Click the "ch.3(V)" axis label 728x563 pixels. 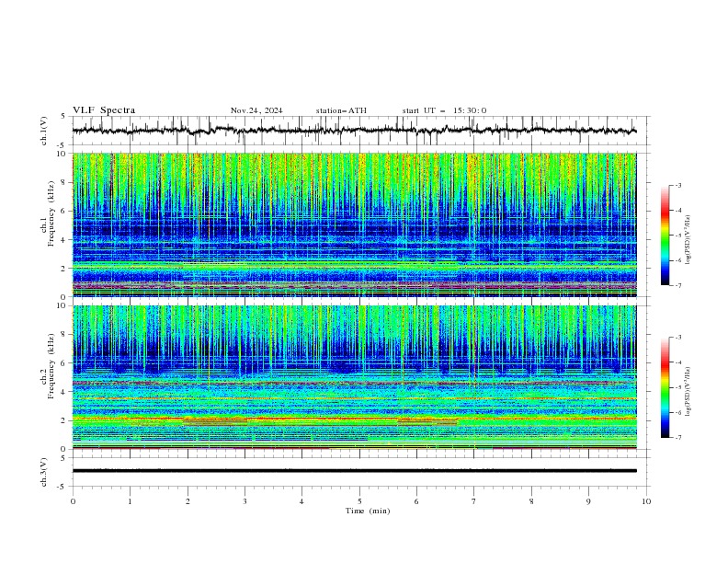click(x=44, y=472)
